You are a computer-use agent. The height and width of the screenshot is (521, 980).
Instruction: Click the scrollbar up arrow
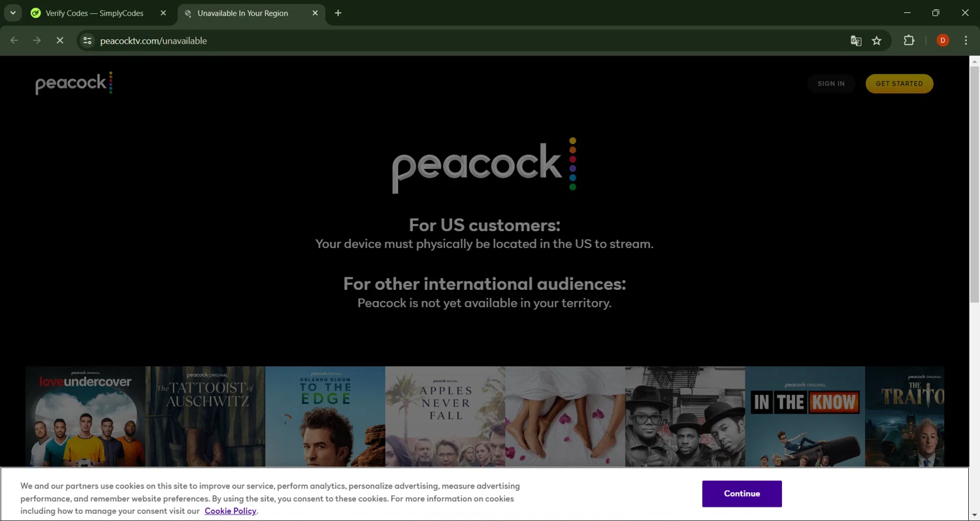(974, 61)
